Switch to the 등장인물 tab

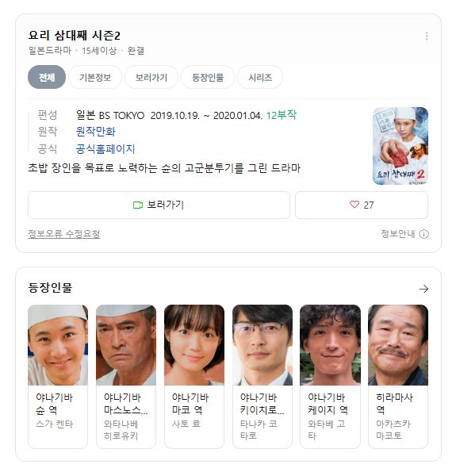tap(208, 78)
